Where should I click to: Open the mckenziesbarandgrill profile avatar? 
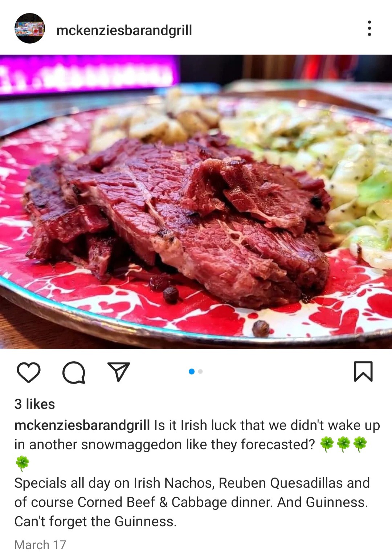29,28
